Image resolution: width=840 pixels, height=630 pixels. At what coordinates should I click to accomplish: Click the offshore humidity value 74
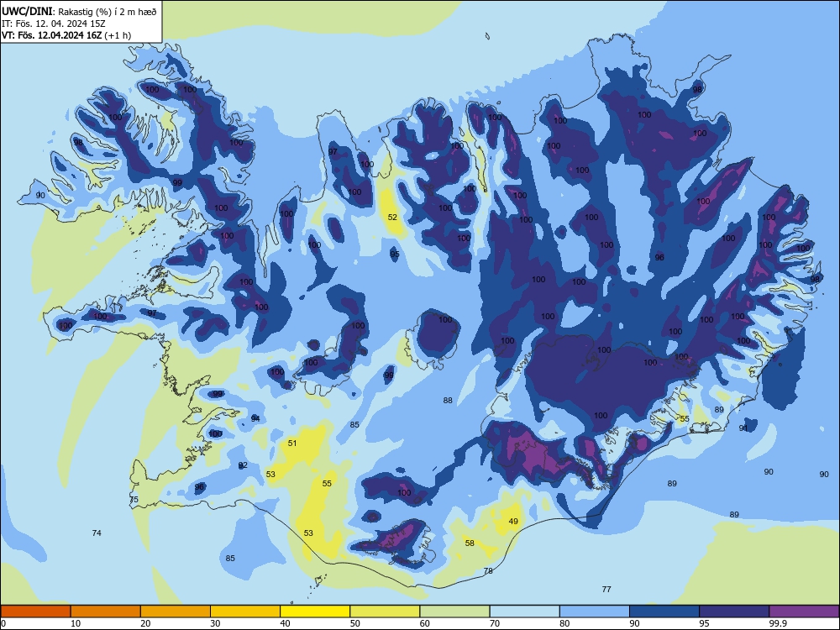point(97,533)
